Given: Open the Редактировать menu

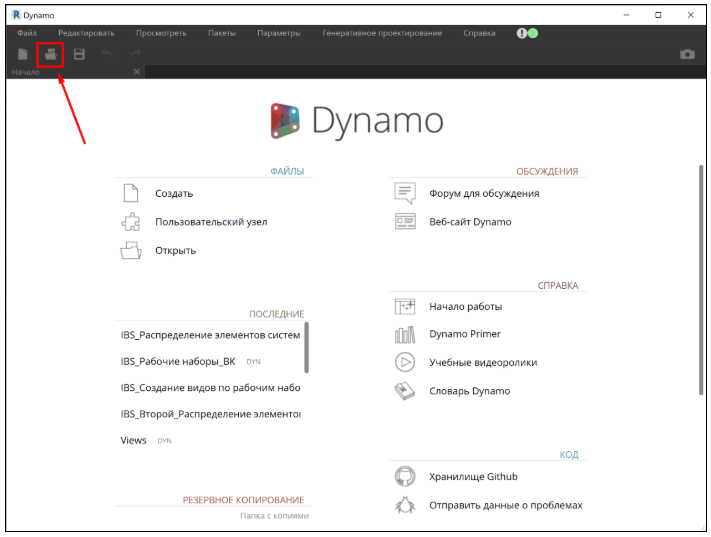Looking at the screenshot, I should 86,33.
